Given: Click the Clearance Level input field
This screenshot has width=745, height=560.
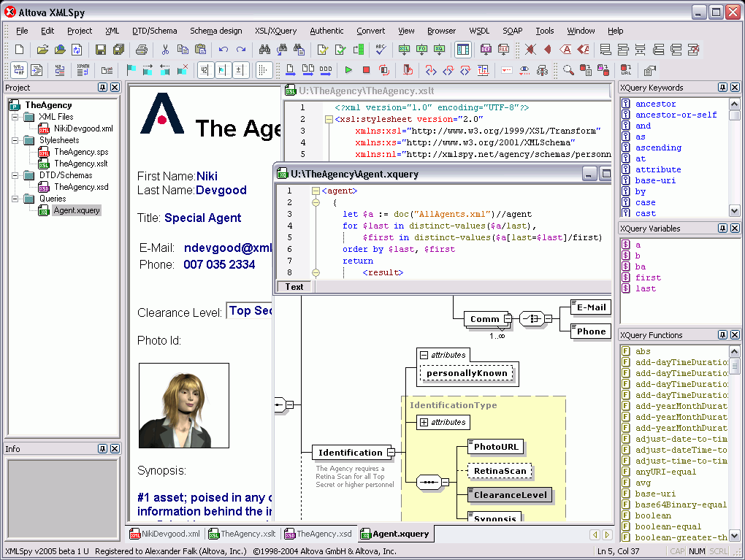Looking at the screenshot, I should click(x=249, y=312).
